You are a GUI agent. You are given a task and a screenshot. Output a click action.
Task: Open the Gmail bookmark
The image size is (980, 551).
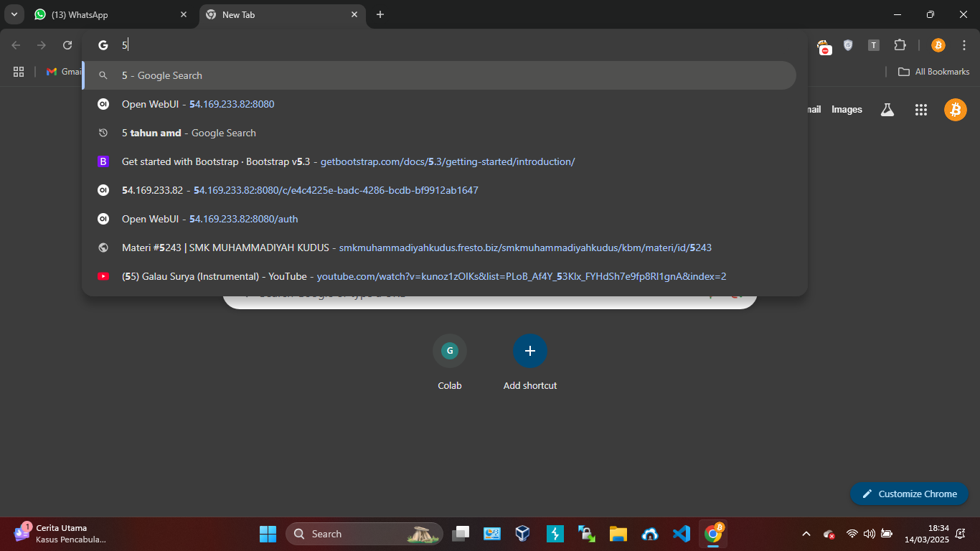[x=64, y=72]
